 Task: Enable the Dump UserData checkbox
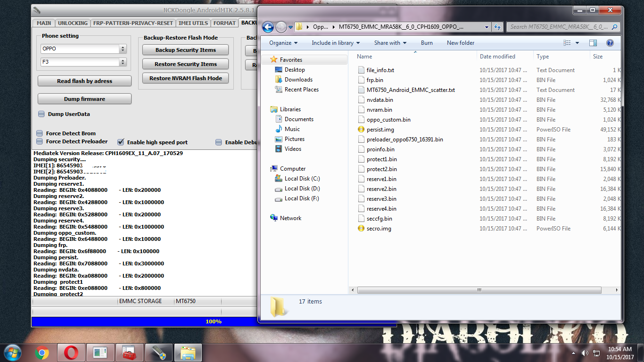pos(41,114)
